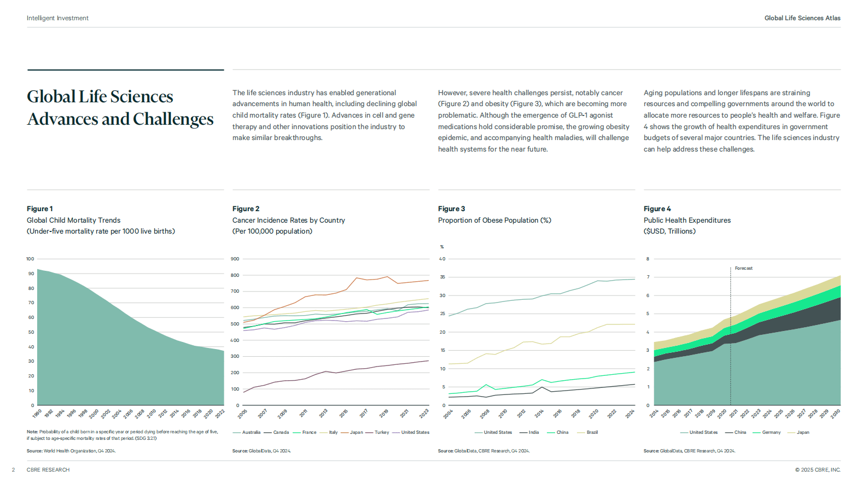The width and height of the screenshot is (868, 488).
Task: Click the "Japan" legend entry in Figure 2
Action: [352, 432]
